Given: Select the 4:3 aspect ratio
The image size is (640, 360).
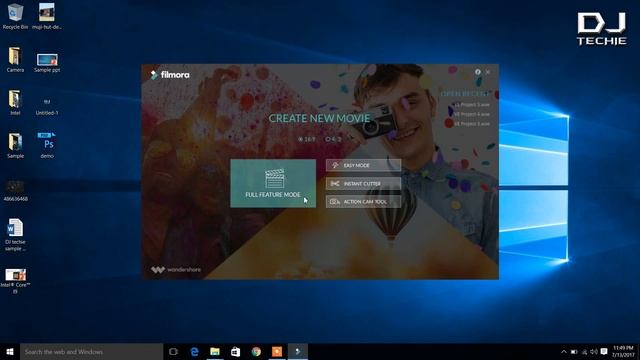Looking at the screenshot, I should coord(333,139).
